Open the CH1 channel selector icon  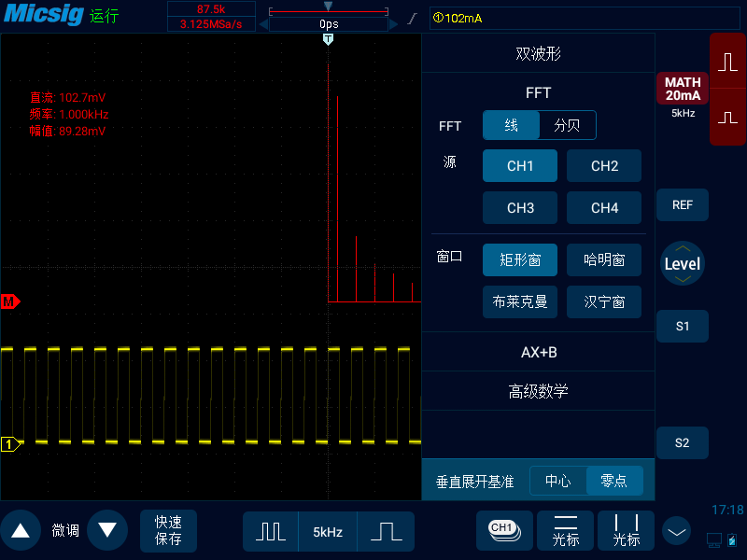pyautogui.click(x=504, y=530)
